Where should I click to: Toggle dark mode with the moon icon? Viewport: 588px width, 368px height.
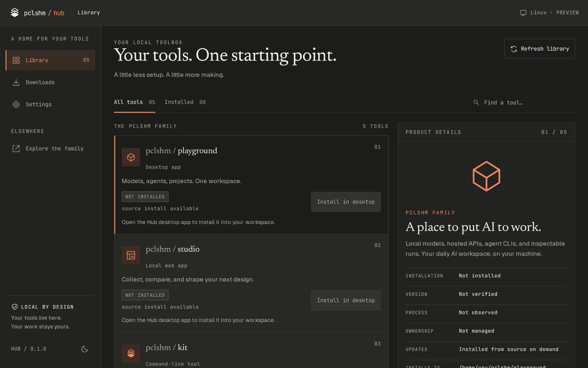pos(85,349)
